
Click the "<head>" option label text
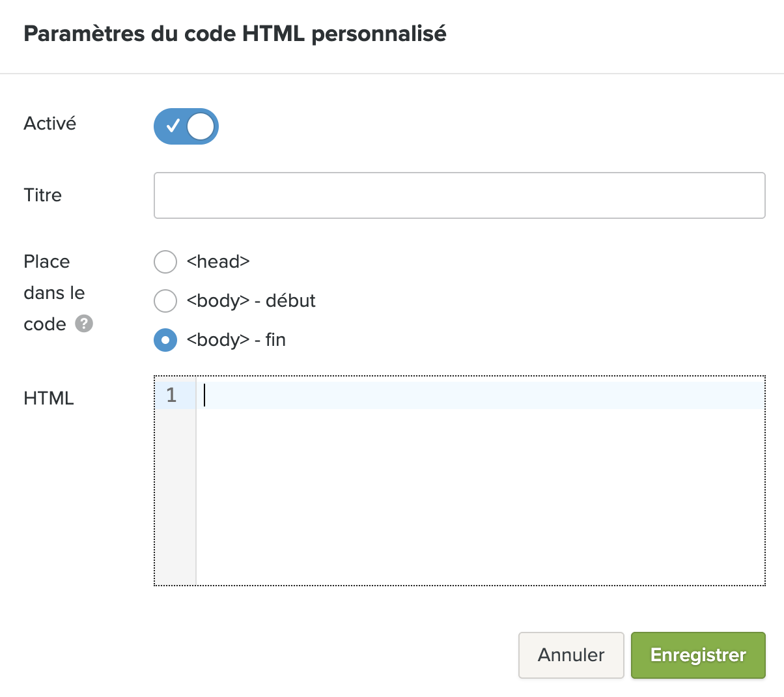218,262
